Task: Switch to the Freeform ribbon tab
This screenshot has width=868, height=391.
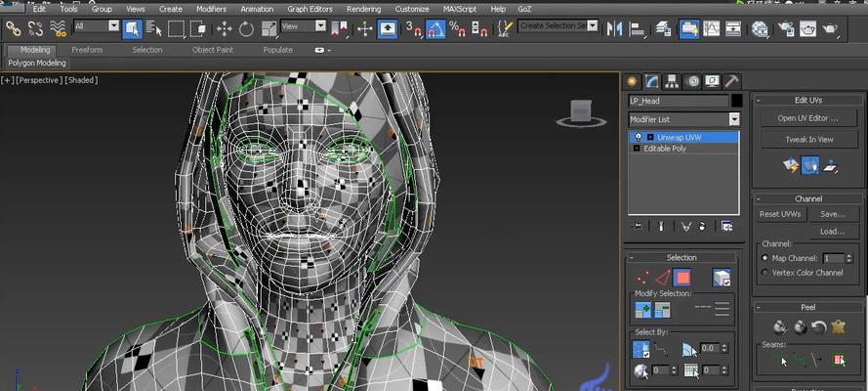Action: coord(87,50)
